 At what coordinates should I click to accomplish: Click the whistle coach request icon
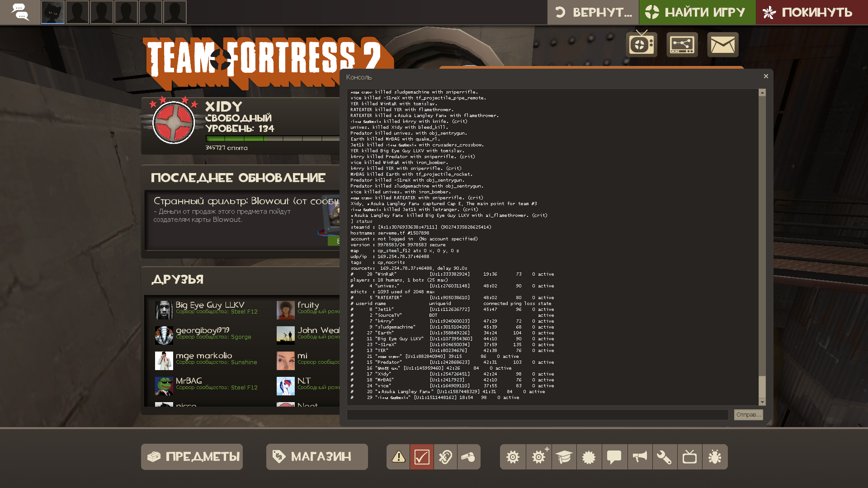coord(468,457)
